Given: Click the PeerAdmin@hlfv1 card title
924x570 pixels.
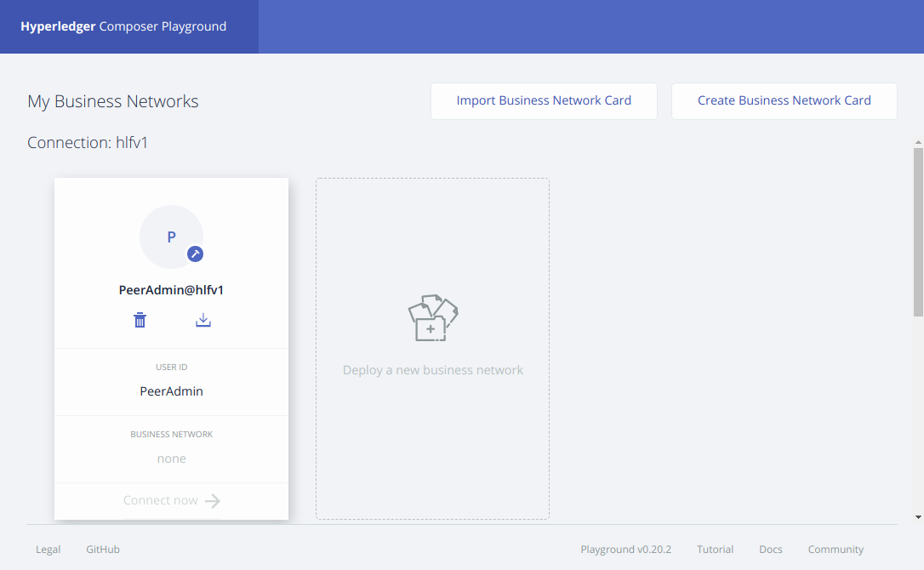Looking at the screenshot, I should click(171, 290).
